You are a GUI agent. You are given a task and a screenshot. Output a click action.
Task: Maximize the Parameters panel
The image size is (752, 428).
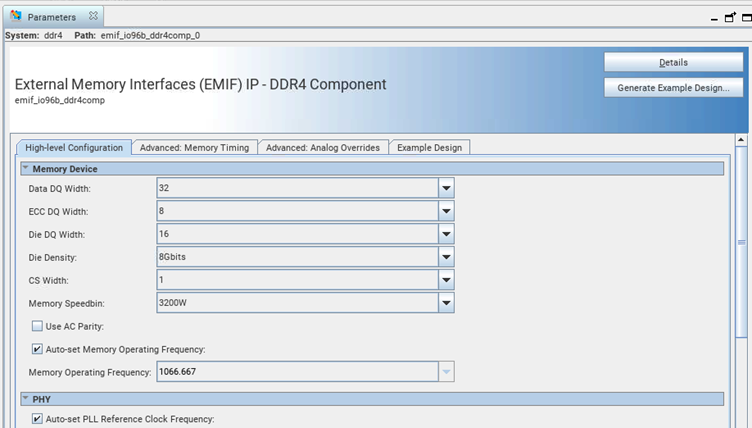pyautogui.click(x=747, y=17)
